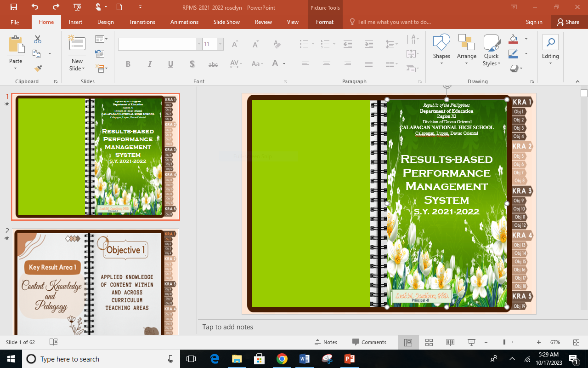Open the Animations tab

tap(184, 22)
